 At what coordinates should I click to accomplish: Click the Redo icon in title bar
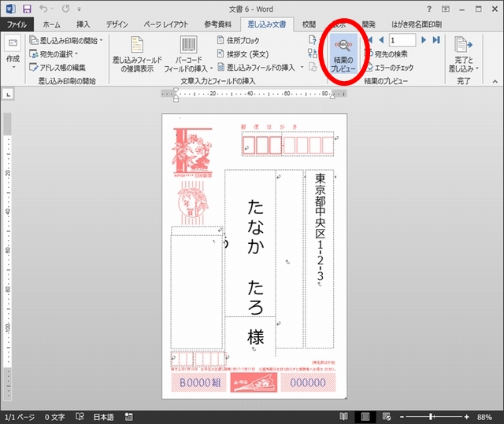point(65,9)
